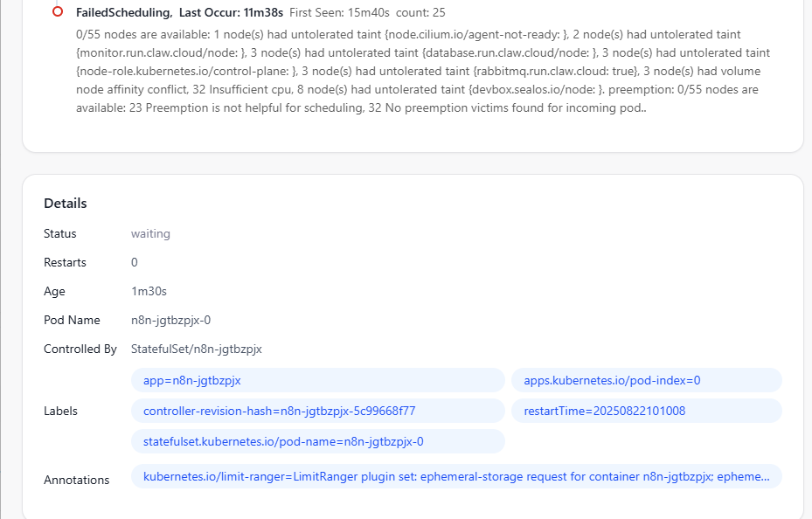812x519 pixels.
Task: Click the Details section heading
Action: pos(66,204)
